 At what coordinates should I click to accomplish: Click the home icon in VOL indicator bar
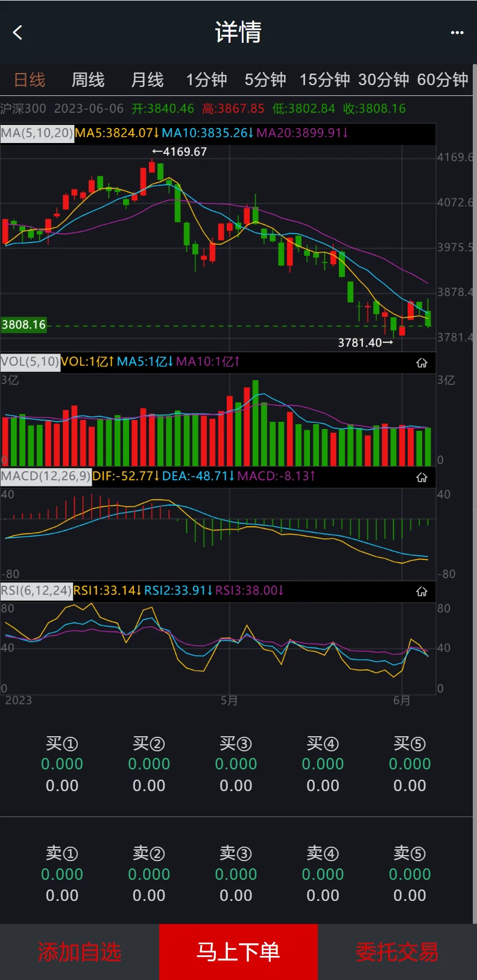coord(422,363)
